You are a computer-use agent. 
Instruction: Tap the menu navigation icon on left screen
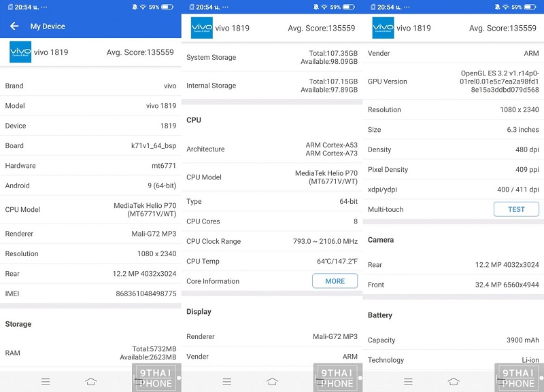click(46, 382)
